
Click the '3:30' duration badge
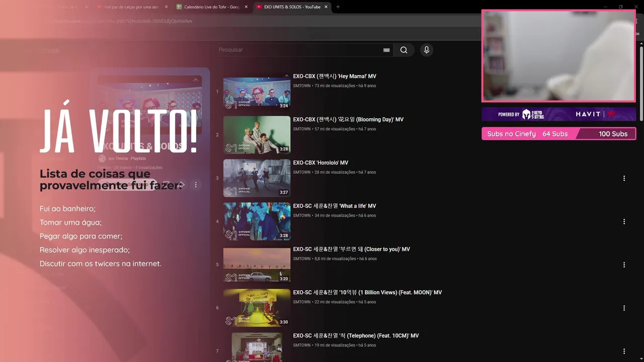(x=284, y=322)
